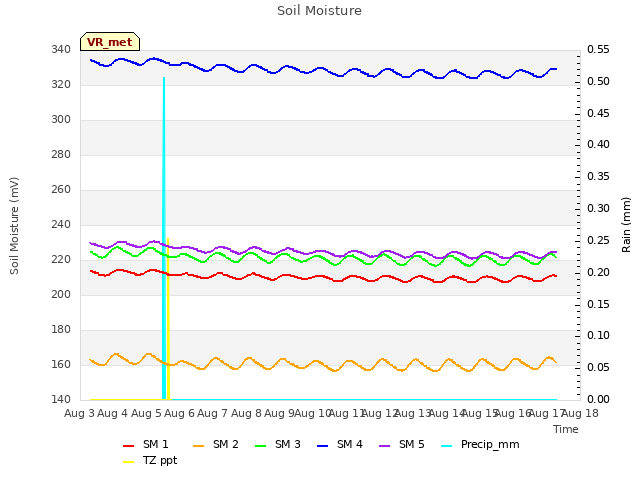Click the blue SM 4 legend swatch
This screenshot has height=480, width=640.
(323, 446)
